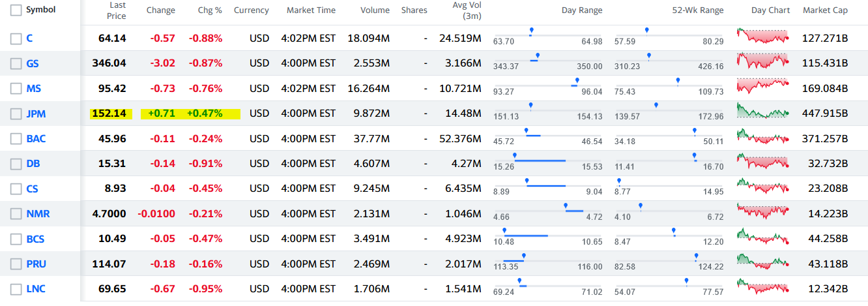Click the DB day range bar

click(540, 160)
